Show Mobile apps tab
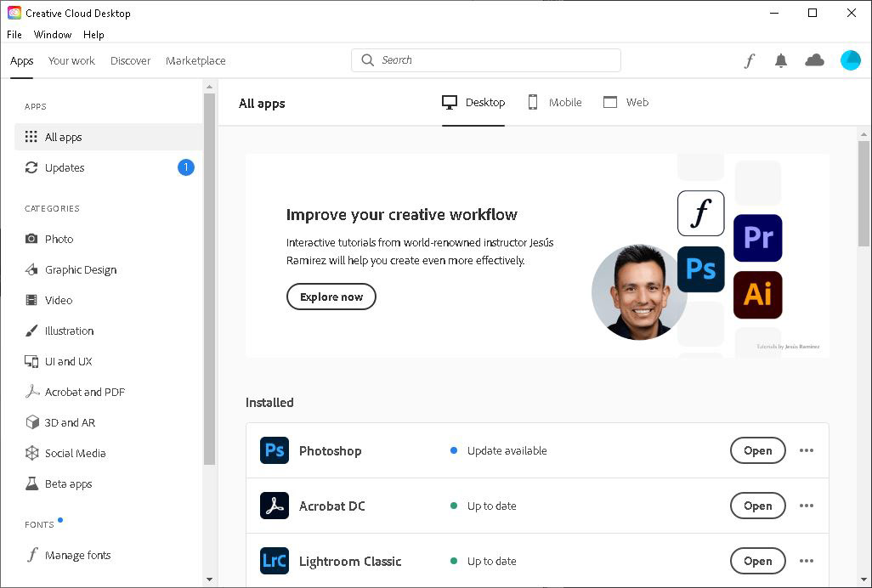 [554, 102]
